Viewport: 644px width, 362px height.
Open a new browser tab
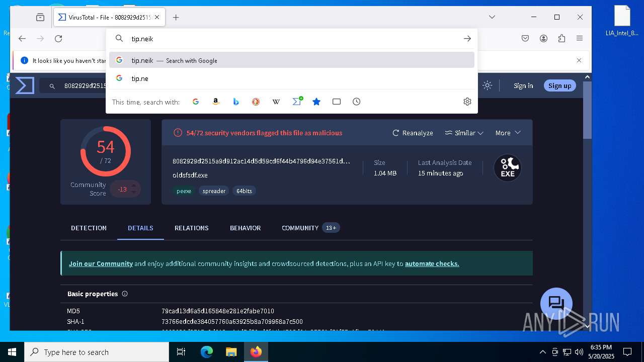coord(176,17)
